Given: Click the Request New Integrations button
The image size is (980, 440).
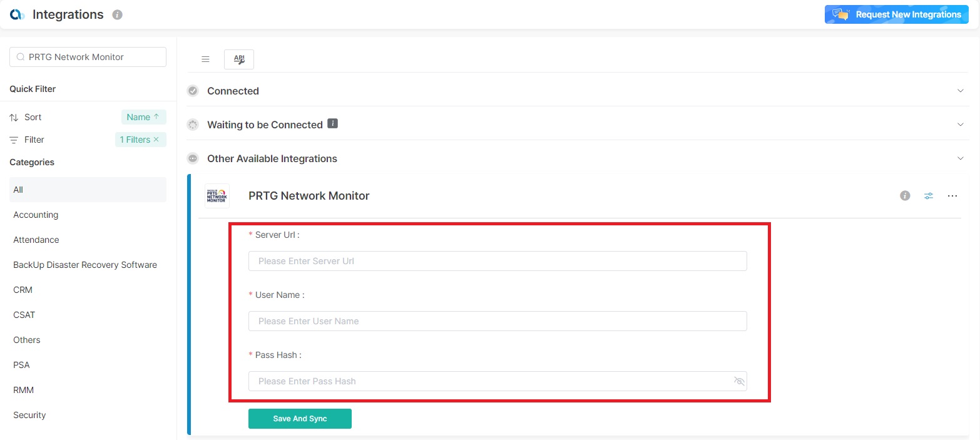Looking at the screenshot, I should point(896,14).
